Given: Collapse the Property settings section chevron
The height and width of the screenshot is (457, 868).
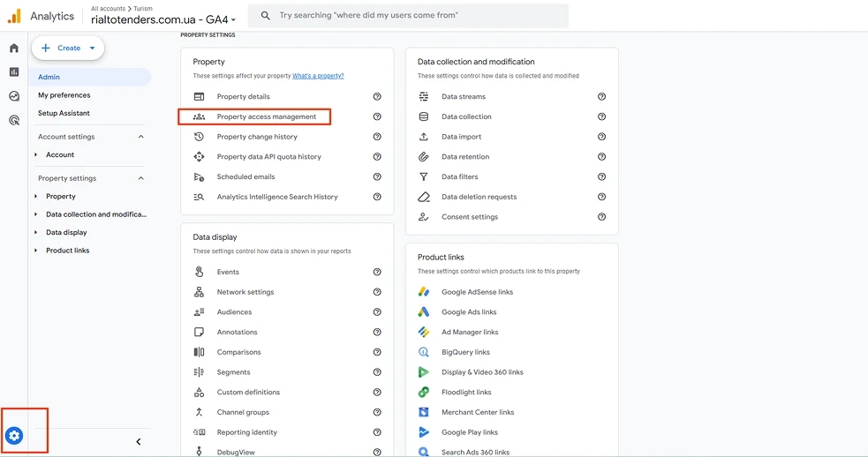Looking at the screenshot, I should point(140,178).
